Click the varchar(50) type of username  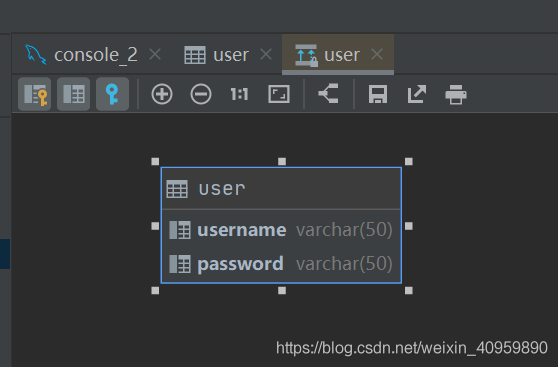click(344, 230)
